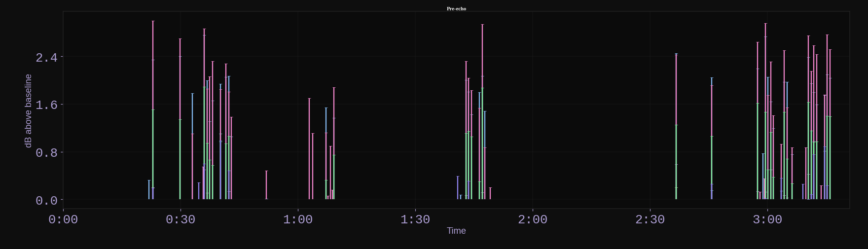
Task: Select the tallest pink bar before 0:30
Action: [x=153, y=110]
